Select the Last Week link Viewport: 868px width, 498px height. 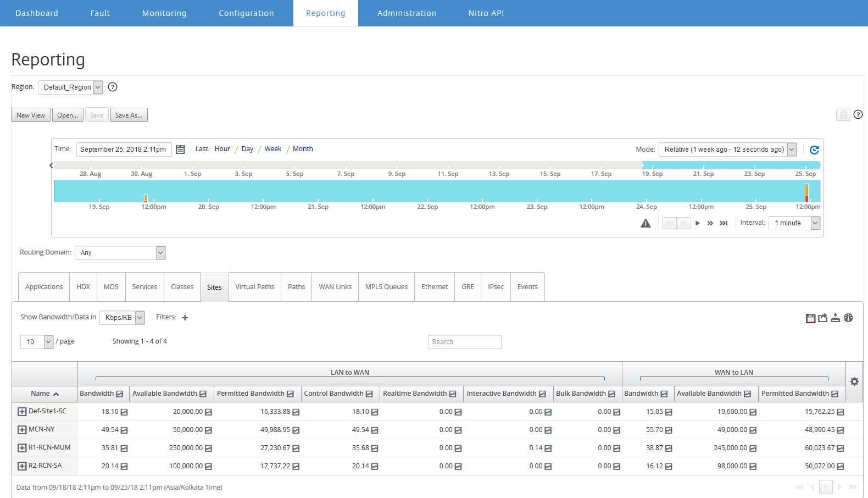pyautogui.click(x=273, y=149)
